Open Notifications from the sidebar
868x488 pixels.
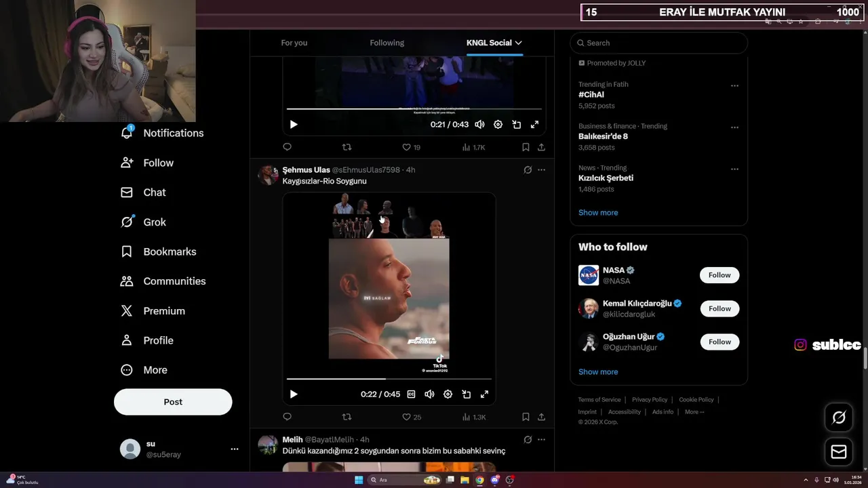point(162,133)
